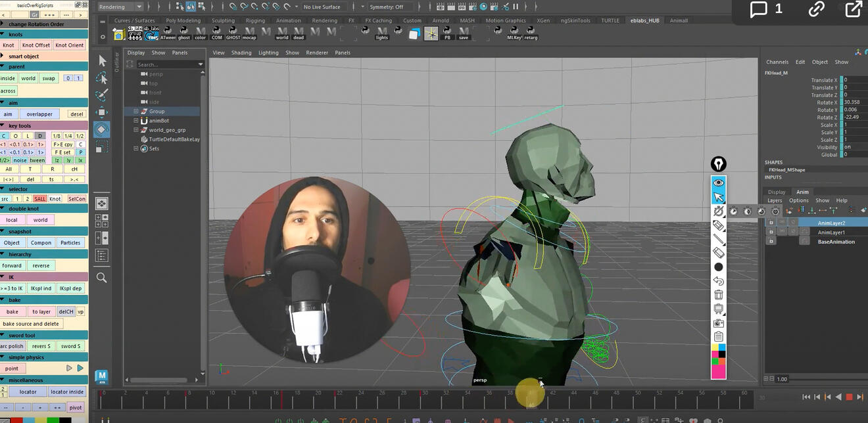Select the eraser in the annotation toolbar

click(x=718, y=253)
